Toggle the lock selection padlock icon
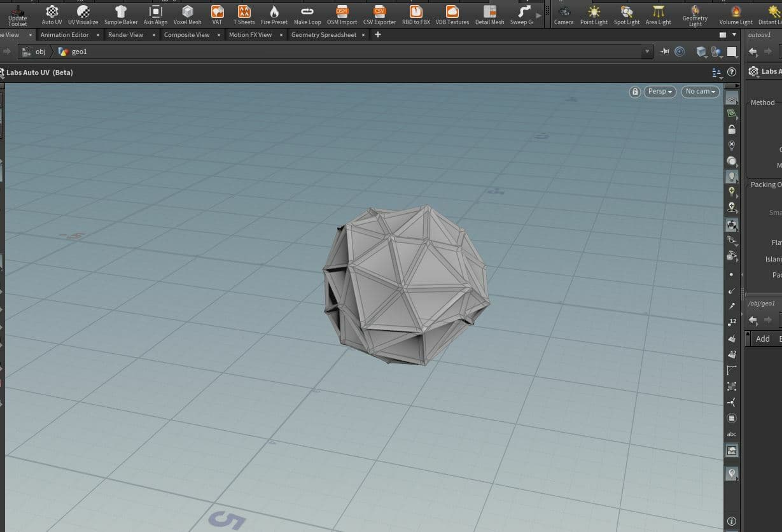 click(732, 129)
